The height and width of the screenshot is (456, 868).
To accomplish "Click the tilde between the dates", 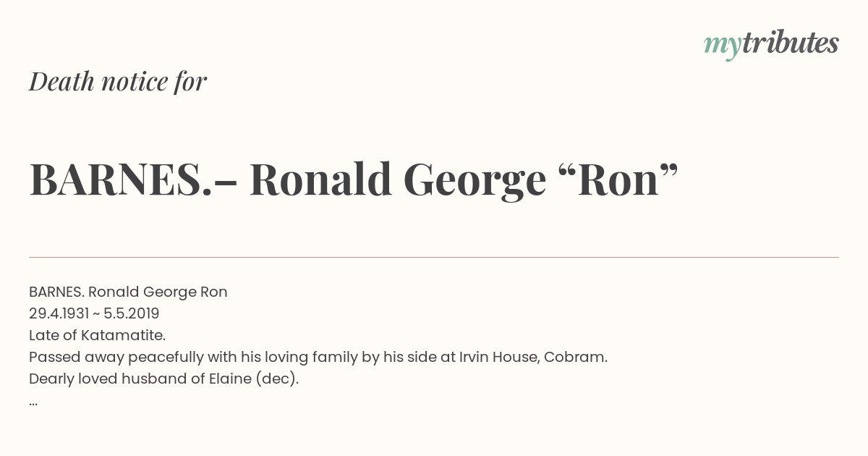I will 96,315.
